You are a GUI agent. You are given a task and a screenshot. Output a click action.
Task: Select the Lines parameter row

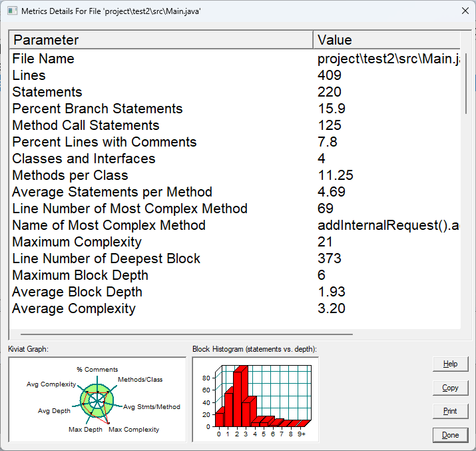235,75
